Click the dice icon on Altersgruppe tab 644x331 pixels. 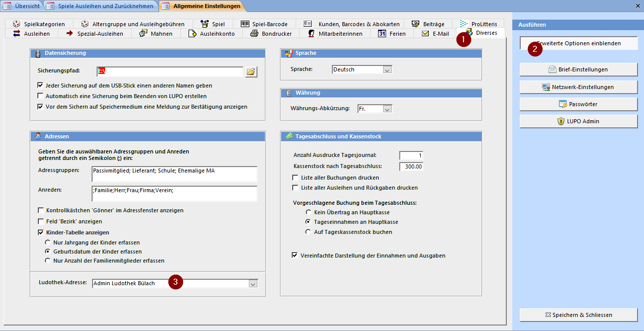tap(85, 24)
